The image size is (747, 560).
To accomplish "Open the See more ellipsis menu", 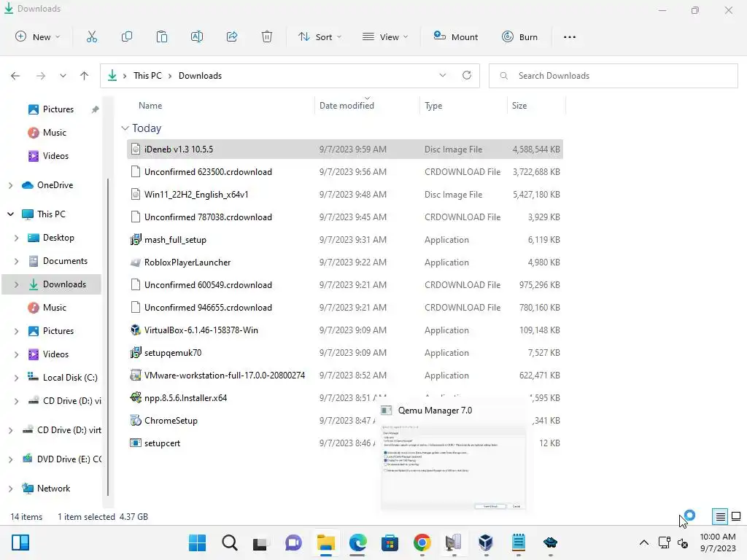I will click(569, 36).
